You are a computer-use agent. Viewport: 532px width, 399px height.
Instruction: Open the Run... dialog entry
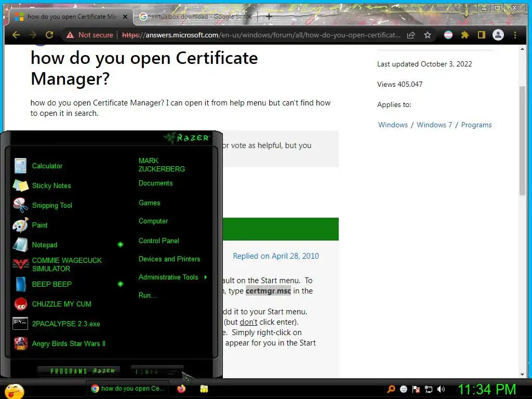(148, 296)
